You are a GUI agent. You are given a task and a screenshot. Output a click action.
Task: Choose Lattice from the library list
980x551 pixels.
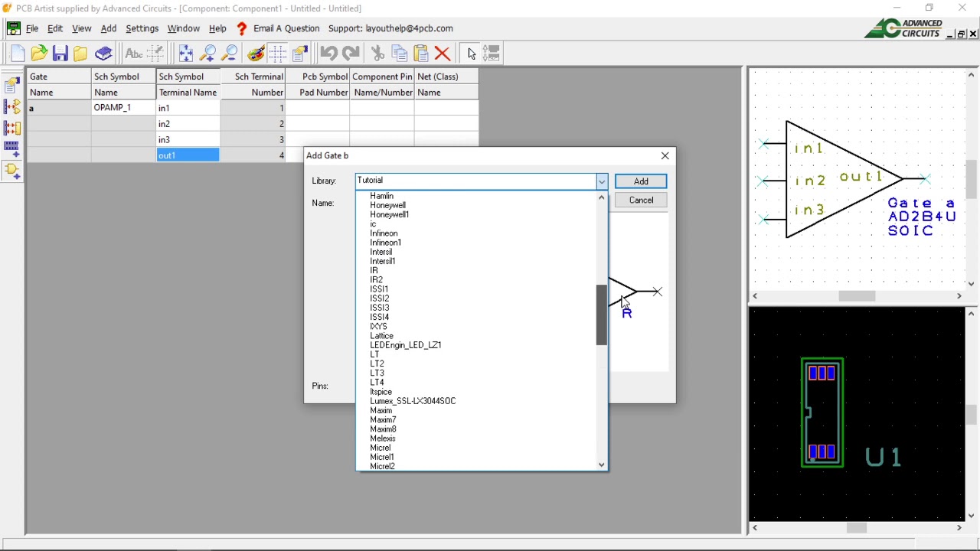(x=381, y=336)
